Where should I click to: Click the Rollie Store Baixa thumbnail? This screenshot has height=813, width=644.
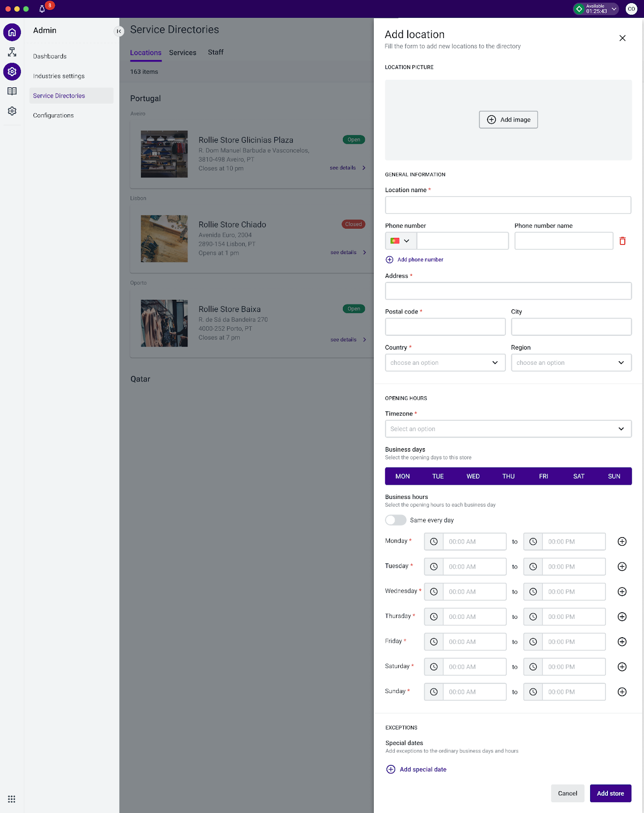coord(164,323)
